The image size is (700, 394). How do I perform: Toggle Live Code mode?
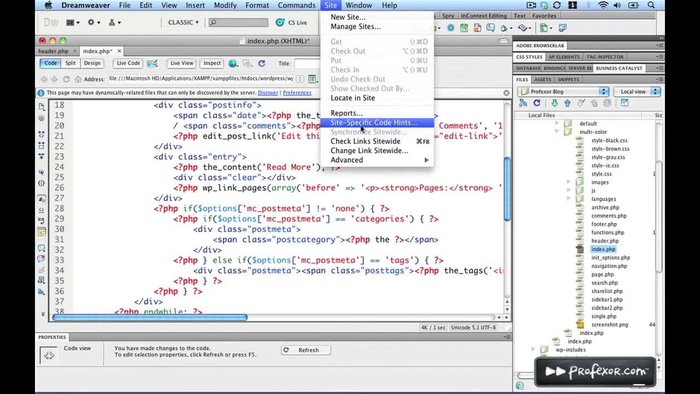click(x=128, y=63)
